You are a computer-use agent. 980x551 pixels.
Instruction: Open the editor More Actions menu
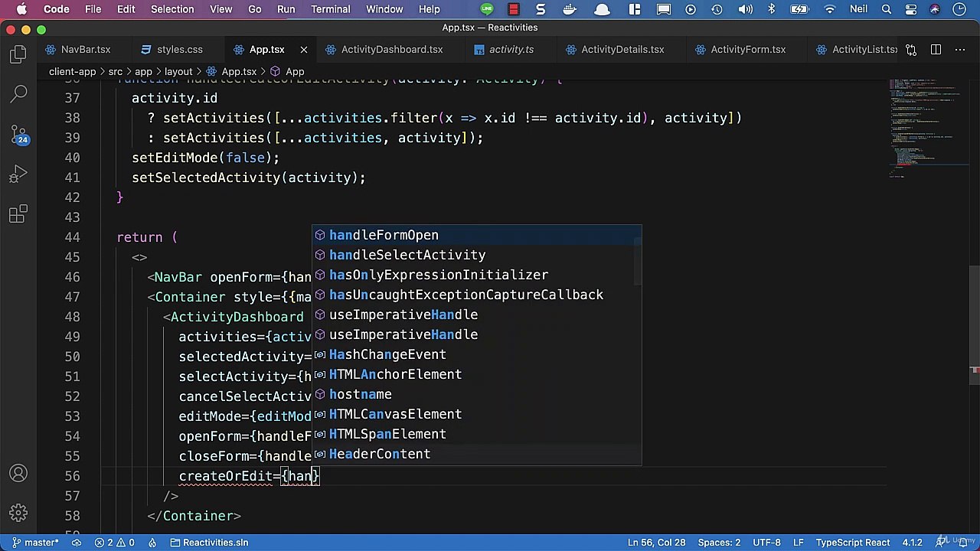point(960,50)
